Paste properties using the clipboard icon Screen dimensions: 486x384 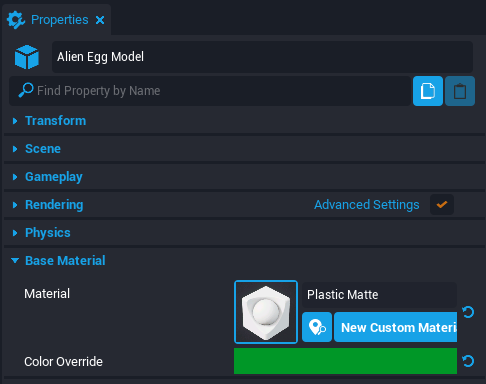(x=460, y=91)
